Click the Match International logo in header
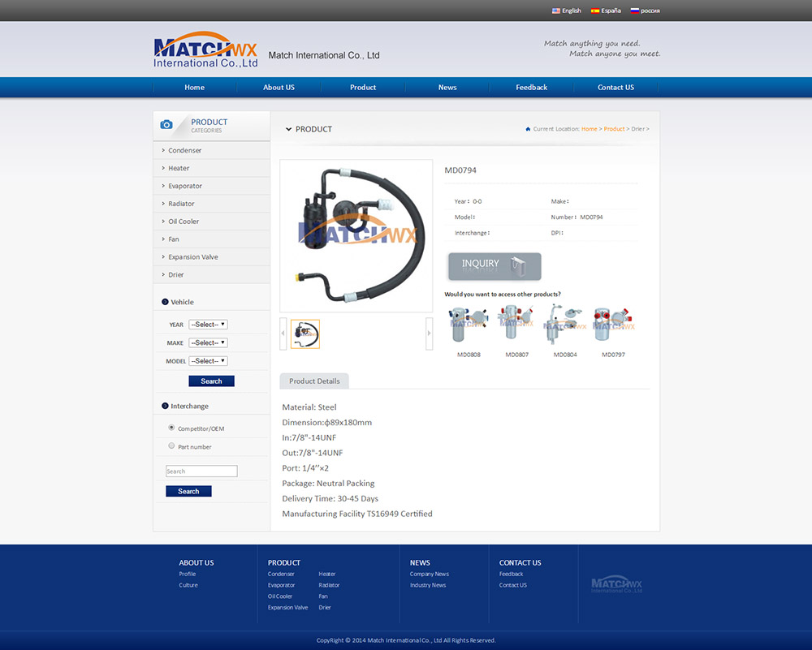 205,51
